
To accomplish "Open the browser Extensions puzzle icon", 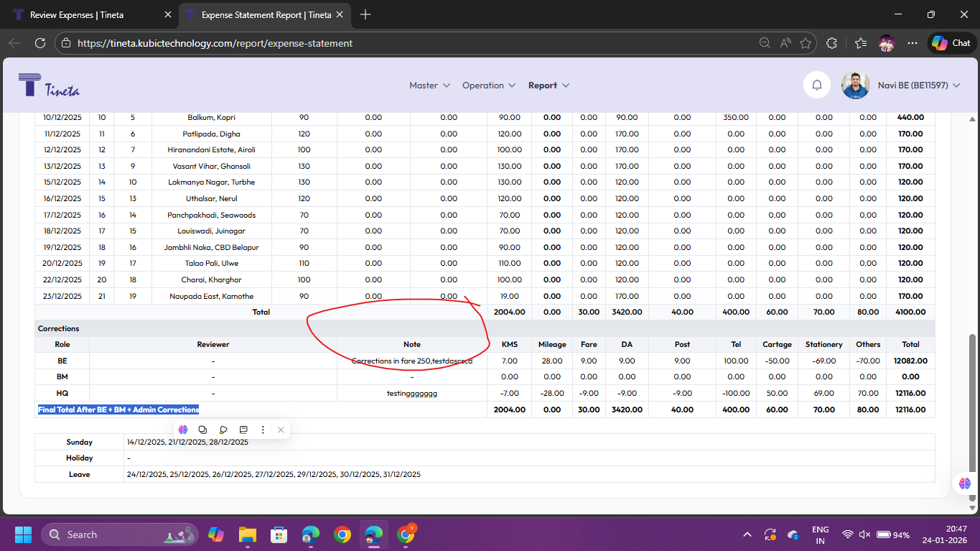I will [832, 43].
